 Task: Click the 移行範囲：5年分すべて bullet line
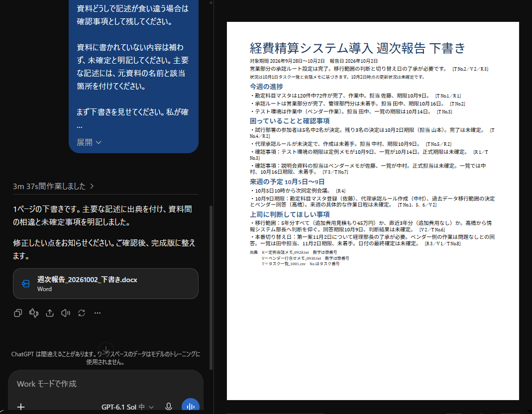[x=370, y=226]
